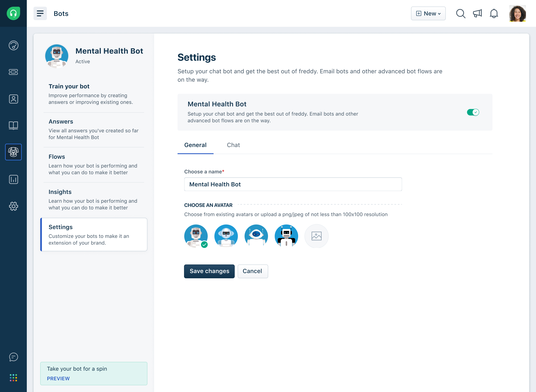
Task: Open Analytics from the sidebar
Action: tap(13, 180)
